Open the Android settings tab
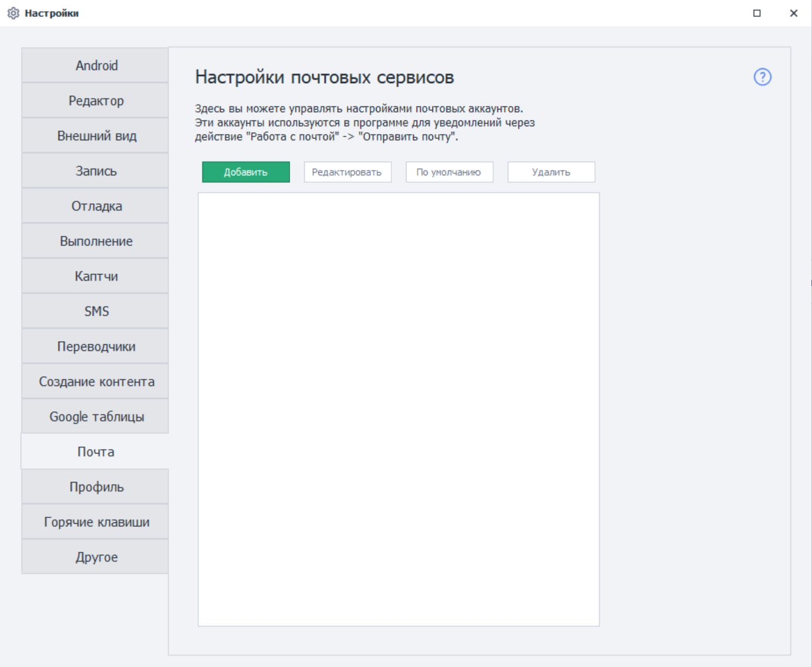Screen dimensions: 812x667 [x=95, y=66]
